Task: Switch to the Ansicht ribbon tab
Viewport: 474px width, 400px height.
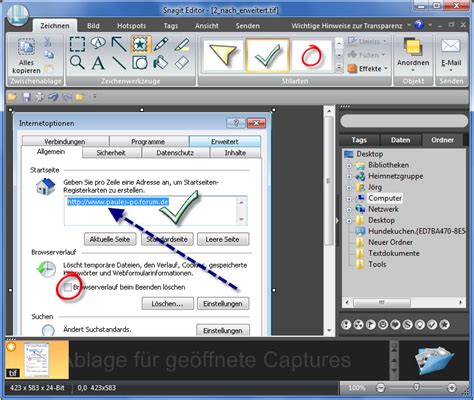Action: (x=207, y=26)
